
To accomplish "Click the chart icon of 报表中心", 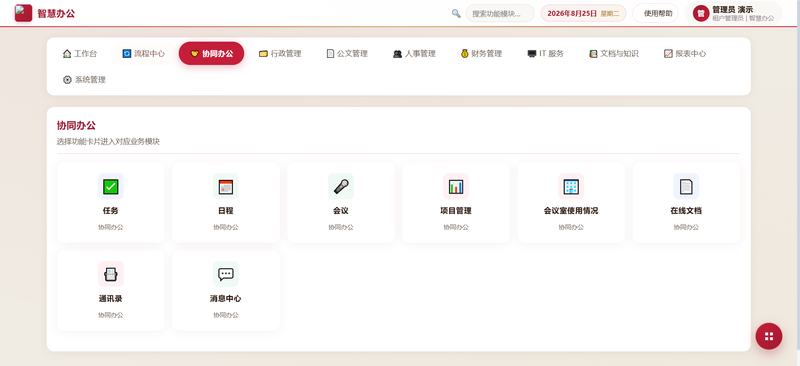I will [x=668, y=54].
